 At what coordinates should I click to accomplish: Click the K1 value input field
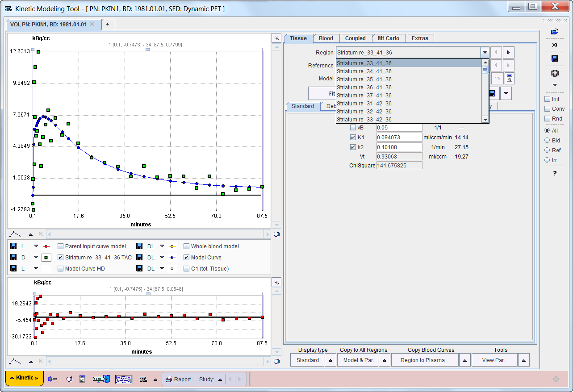(399, 137)
